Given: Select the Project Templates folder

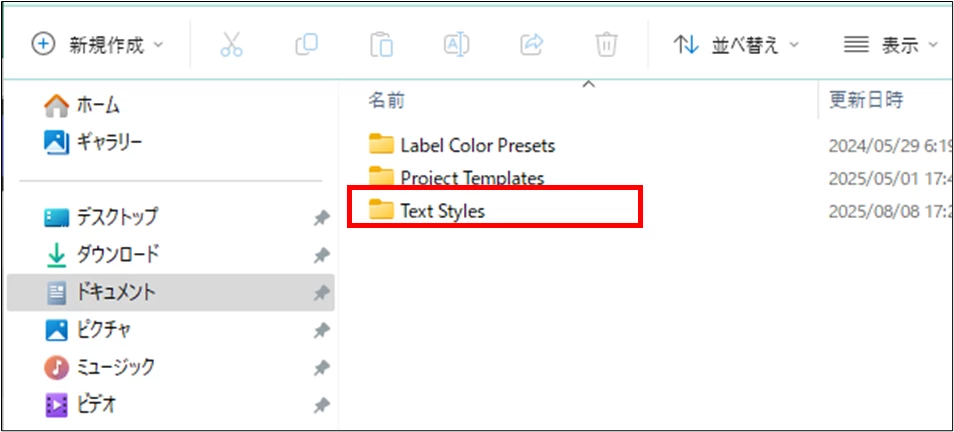Looking at the screenshot, I should click(457, 178).
